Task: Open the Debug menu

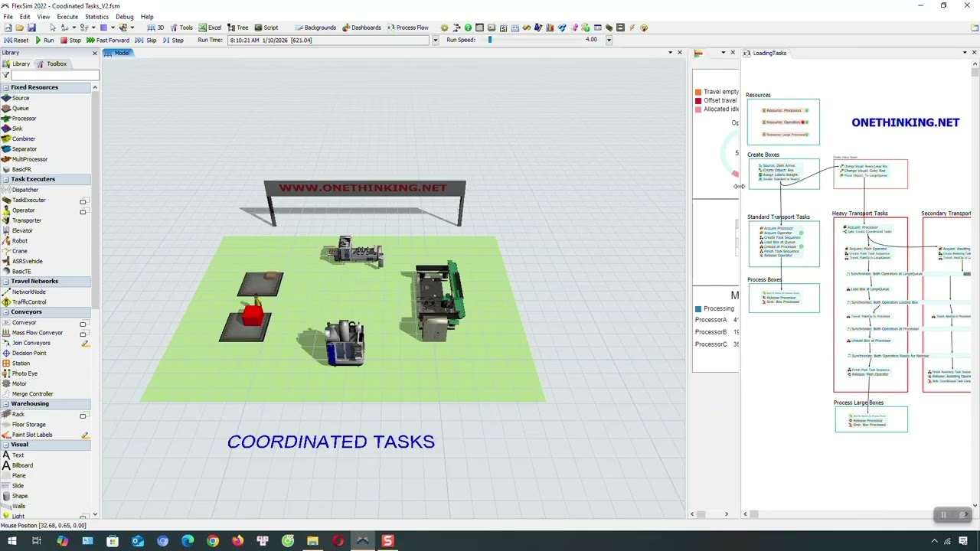Action: (125, 16)
